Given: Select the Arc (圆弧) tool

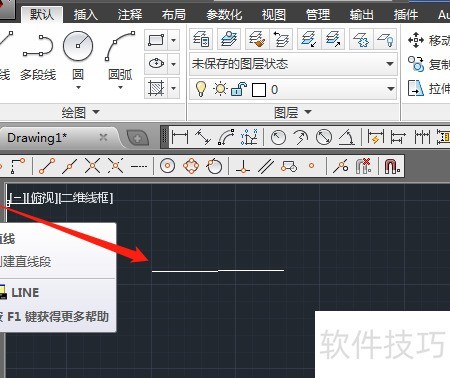Looking at the screenshot, I should 120,55.
